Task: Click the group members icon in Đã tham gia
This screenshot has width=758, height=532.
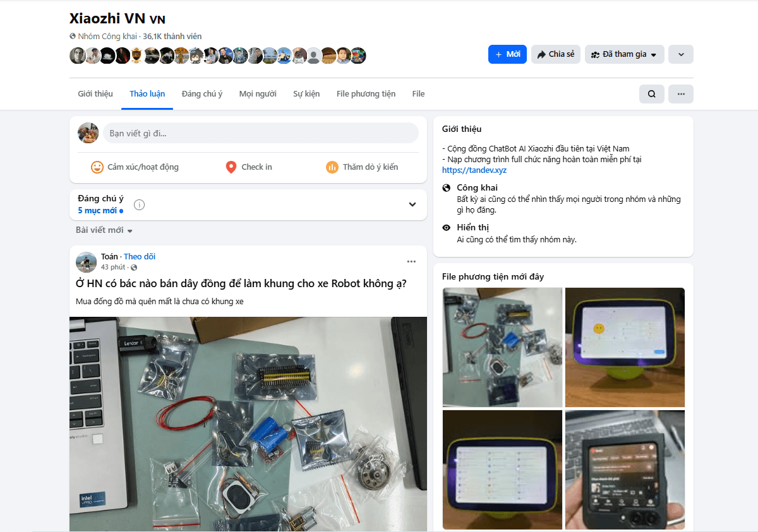Action: [x=595, y=55]
